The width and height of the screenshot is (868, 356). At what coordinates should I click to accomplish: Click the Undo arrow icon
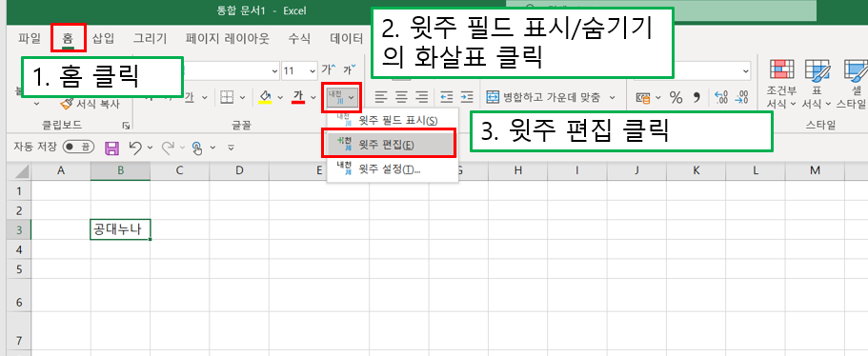pyautogui.click(x=135, y=147)
